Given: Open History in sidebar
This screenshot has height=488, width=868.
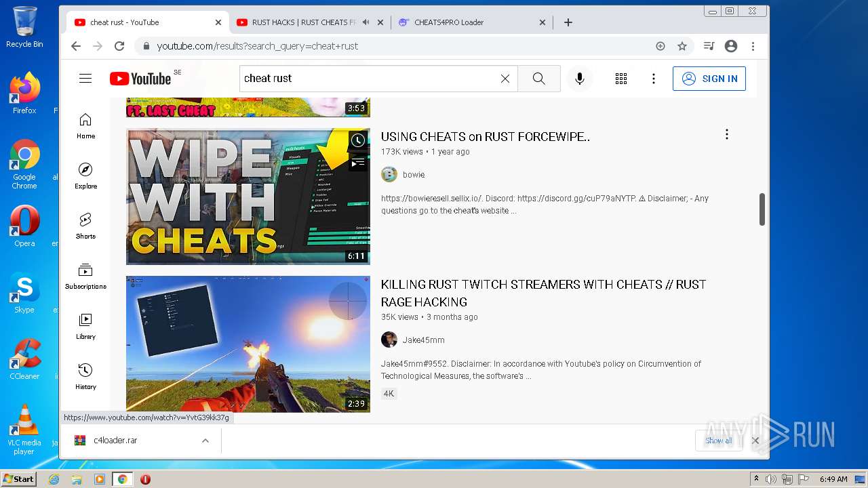Looking at the screenshot, I should (x=85, y=377).
